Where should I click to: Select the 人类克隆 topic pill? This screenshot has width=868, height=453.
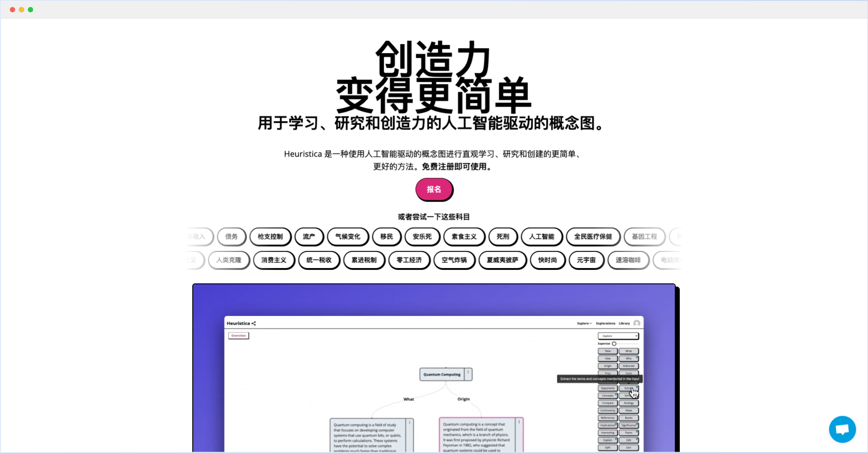[228, 260]
